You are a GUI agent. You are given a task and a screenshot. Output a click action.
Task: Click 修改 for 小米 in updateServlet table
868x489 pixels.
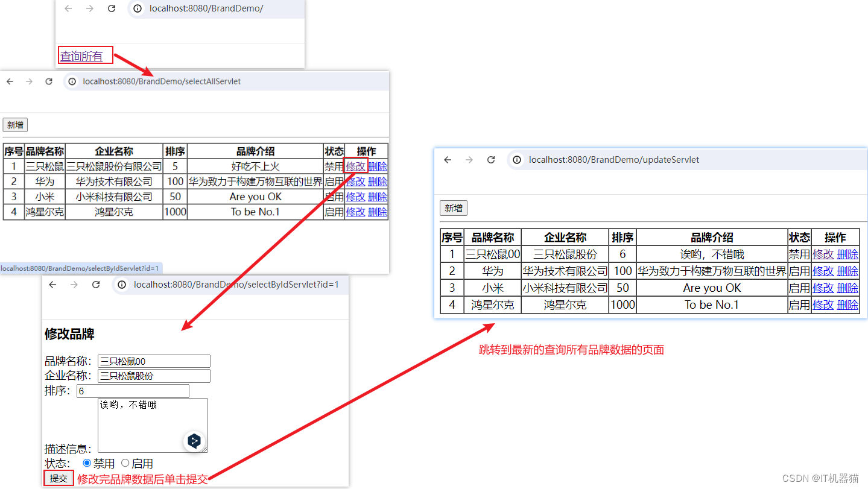pyautogui.click(x=823, y=288)
